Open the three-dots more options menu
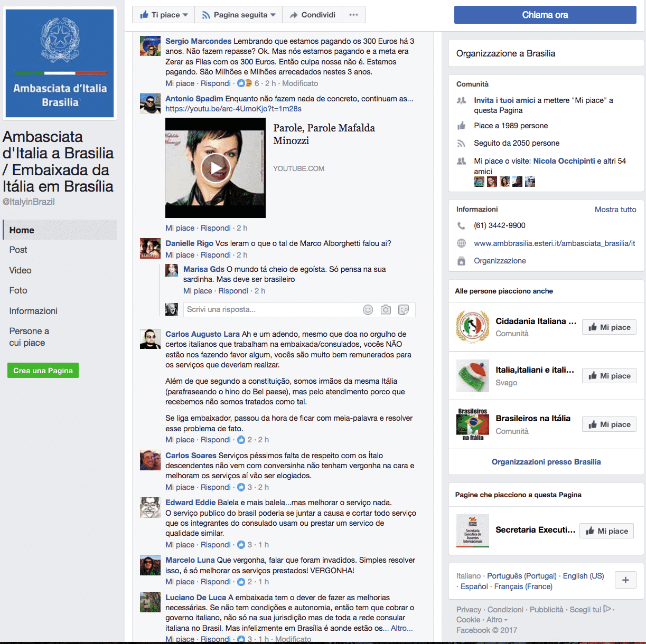The image size is (646, 644). (x=353, y=15)
